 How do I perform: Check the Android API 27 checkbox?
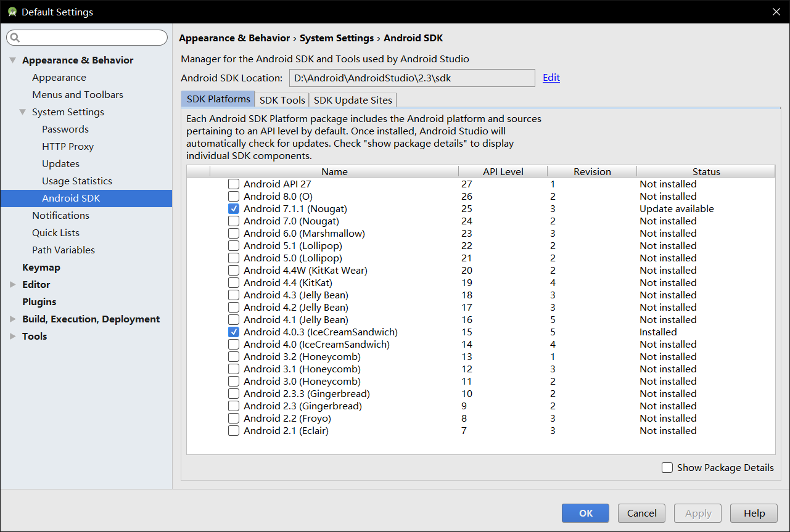click(234, 184)
